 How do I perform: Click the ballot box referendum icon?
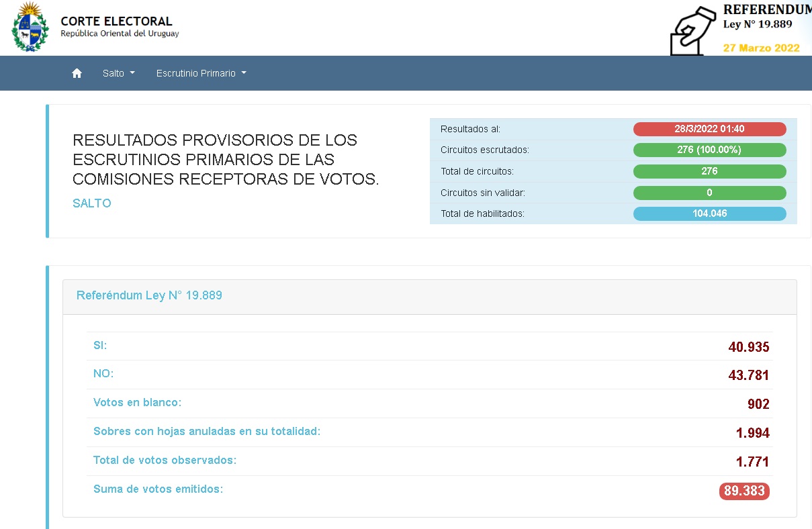(x=694, y=32)
